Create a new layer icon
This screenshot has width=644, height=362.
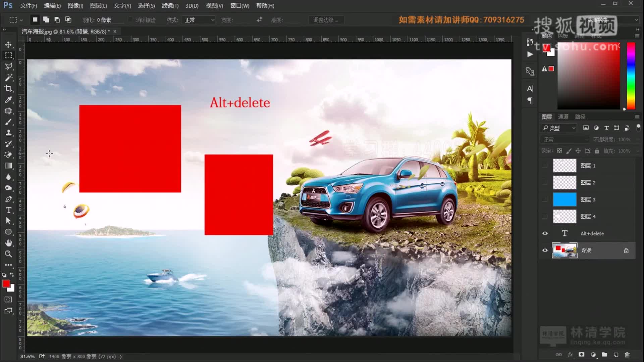click(x=616, y=355)
